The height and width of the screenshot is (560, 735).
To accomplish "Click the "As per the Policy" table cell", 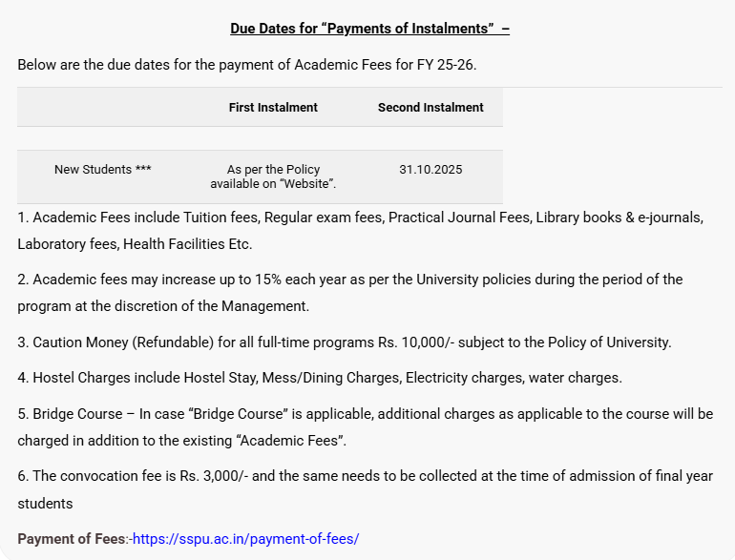I will coord(273,170).
